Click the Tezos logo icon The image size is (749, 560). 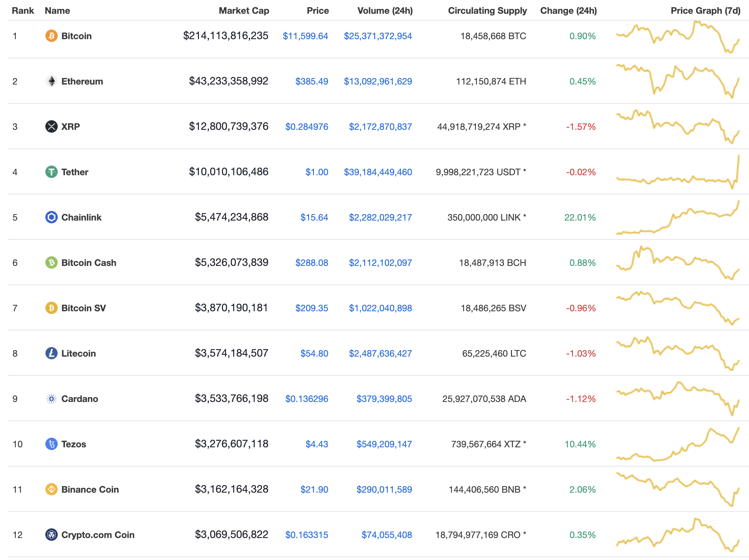(x=51, y=444)
